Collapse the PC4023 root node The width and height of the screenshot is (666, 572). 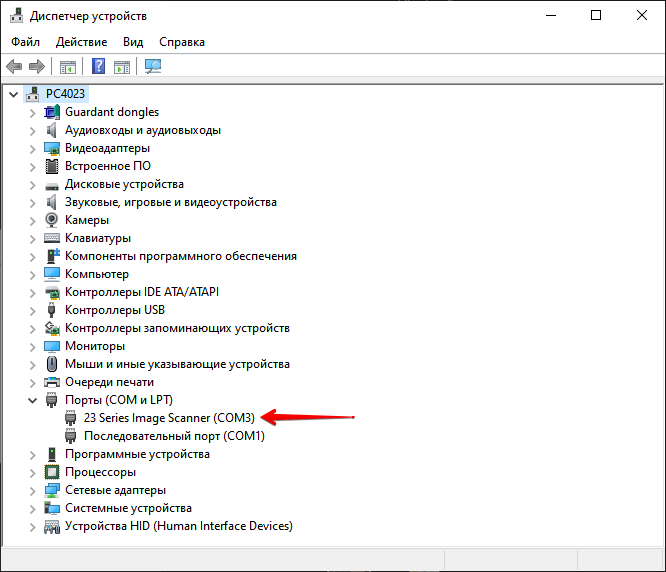(x=13, y=94)
